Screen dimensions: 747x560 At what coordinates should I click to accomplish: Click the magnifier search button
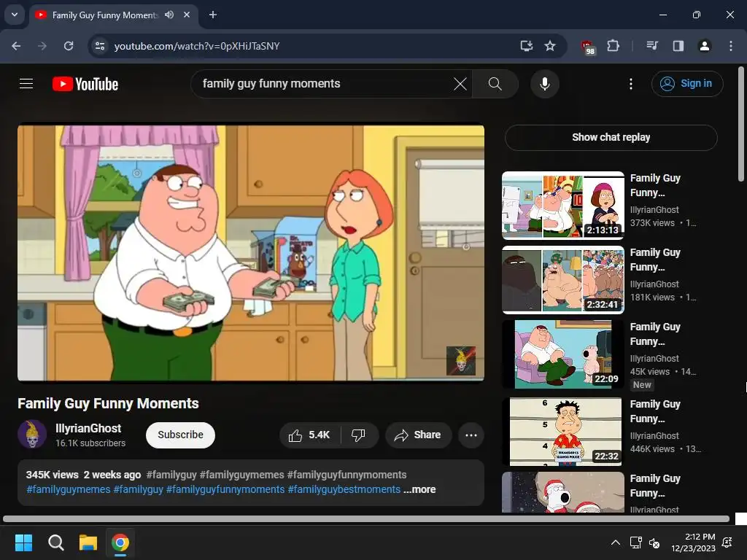click(x=495, y=84)
